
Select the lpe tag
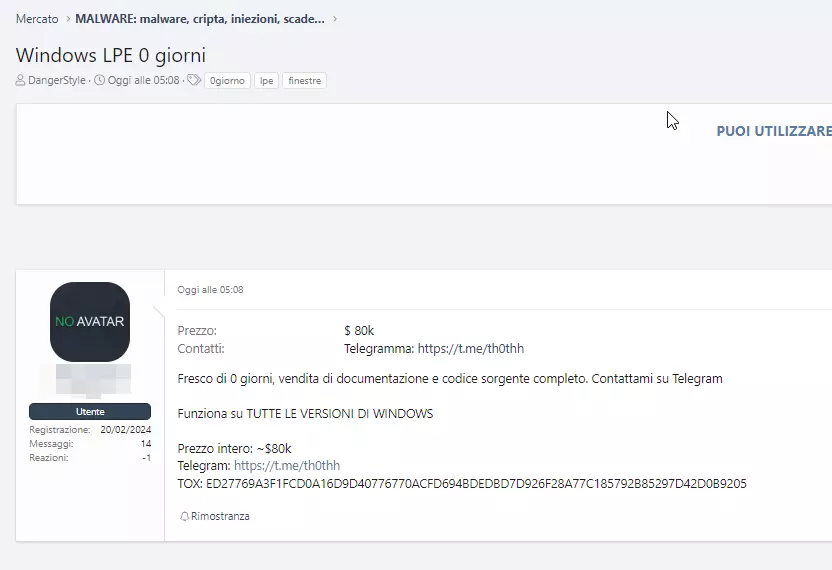coord(266,81)
